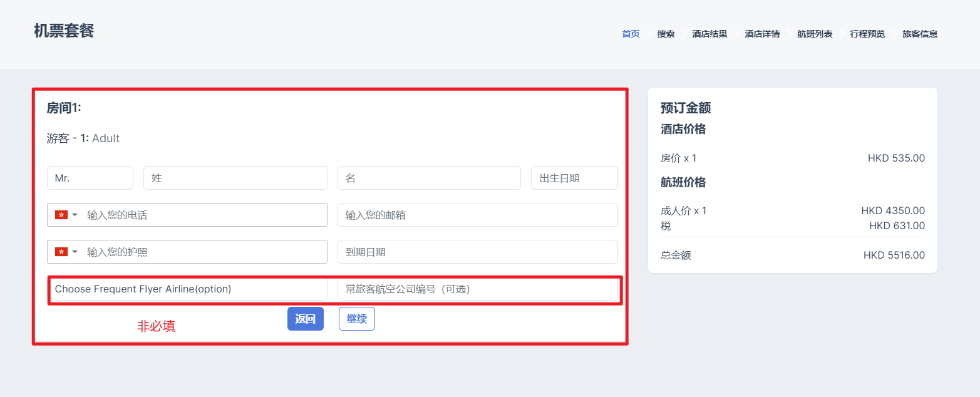
Task: Click the 输入您的邮箱 email field
Action: 477,215
